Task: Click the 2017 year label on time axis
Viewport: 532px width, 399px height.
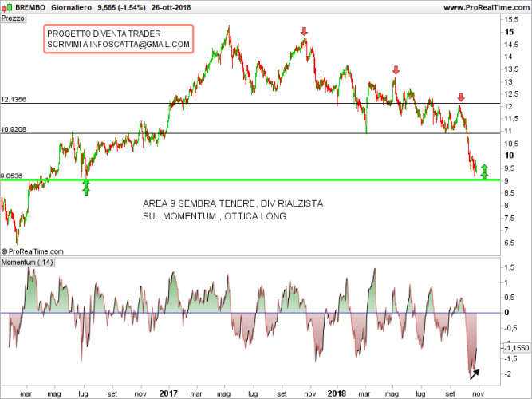Action: tap(168, 393)
